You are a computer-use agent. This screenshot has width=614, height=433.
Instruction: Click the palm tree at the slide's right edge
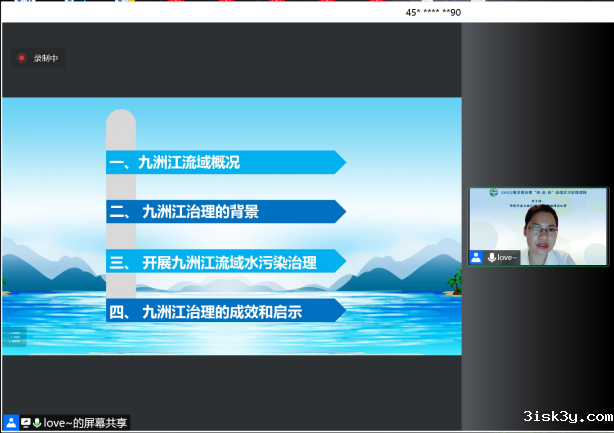(x=455, y=285)
